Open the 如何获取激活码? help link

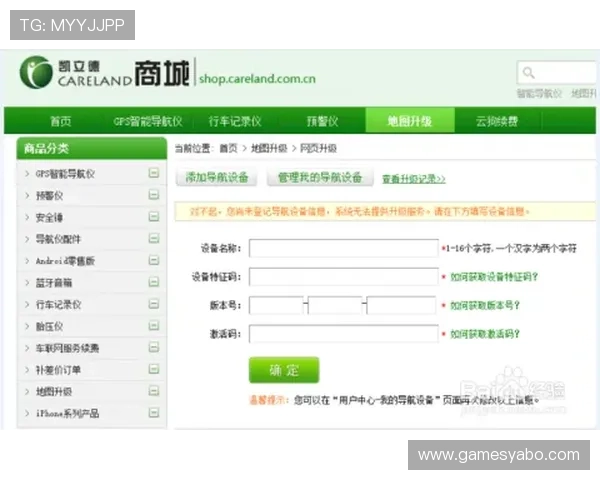(485, 334)
